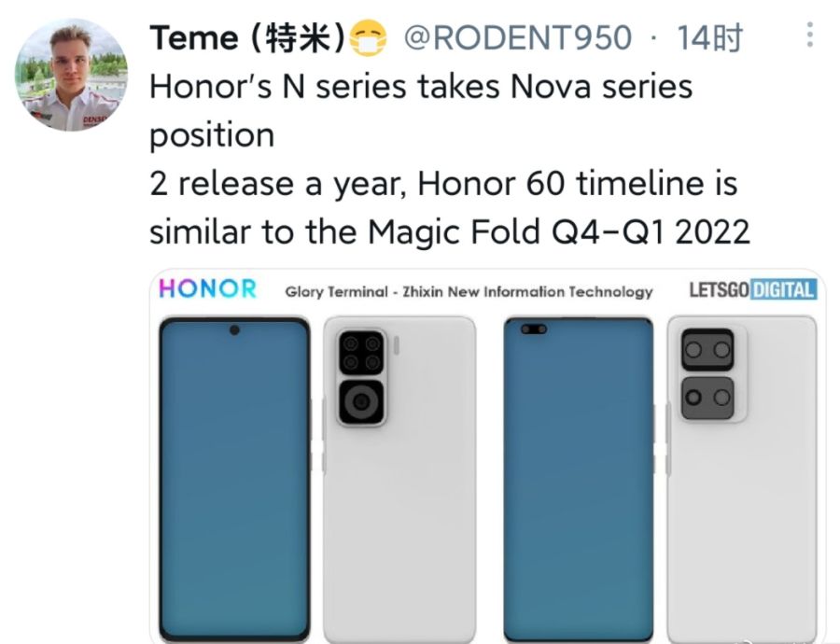The width and height of the screenshot is (840, 644).
Task: Click the right phone's upper dual-lens module
Action: coord(707,349)
